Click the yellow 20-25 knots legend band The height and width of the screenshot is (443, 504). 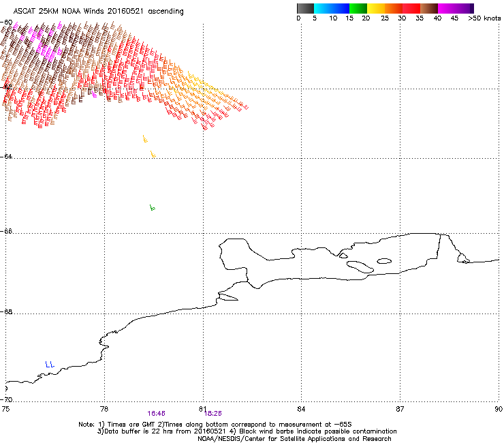tap(376, 8)
